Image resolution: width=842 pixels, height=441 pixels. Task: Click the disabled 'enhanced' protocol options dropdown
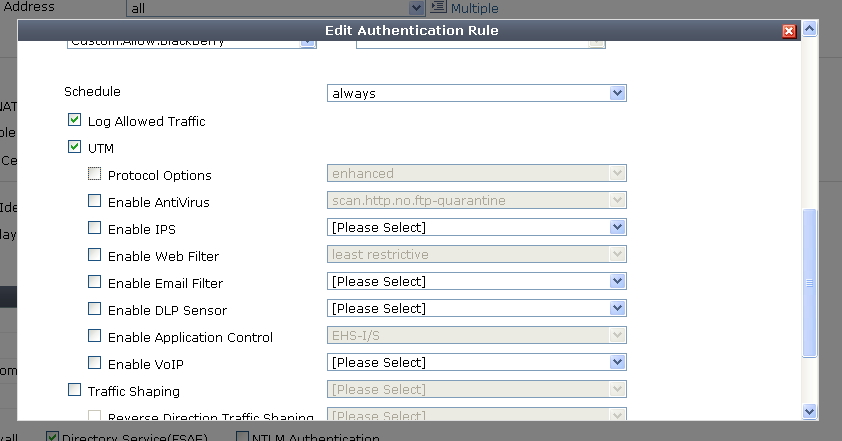tap(477, 173)
